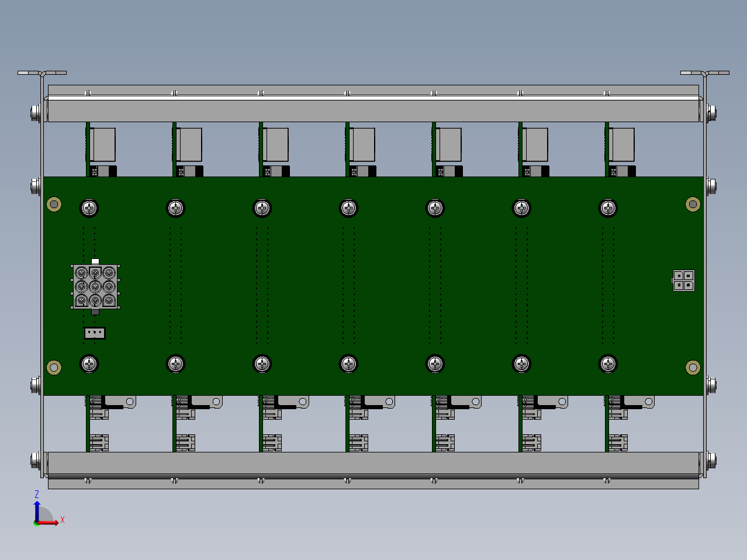The image size is (747, 560).
Task: Select the left side-plate mounting flange at the top
Action: point(42,73)
